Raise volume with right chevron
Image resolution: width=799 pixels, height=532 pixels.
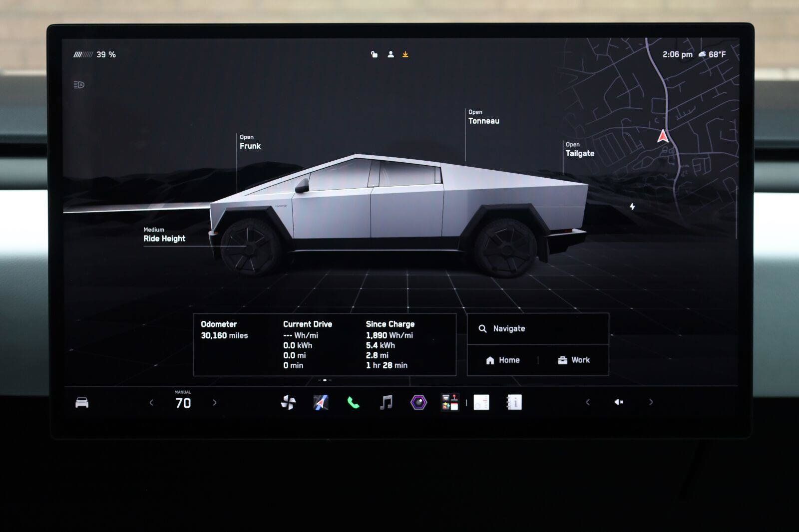click(651, 402)
